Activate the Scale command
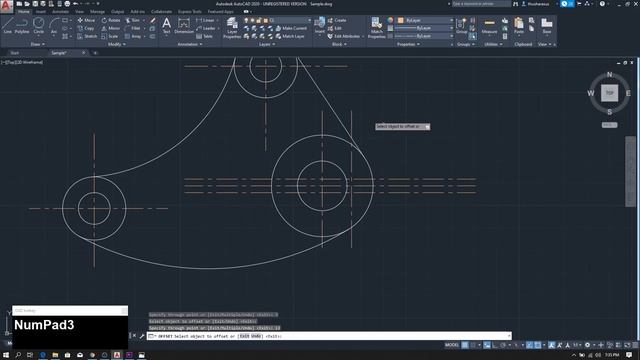The width and height of the screenshot is (640, 360). point(110,36)
